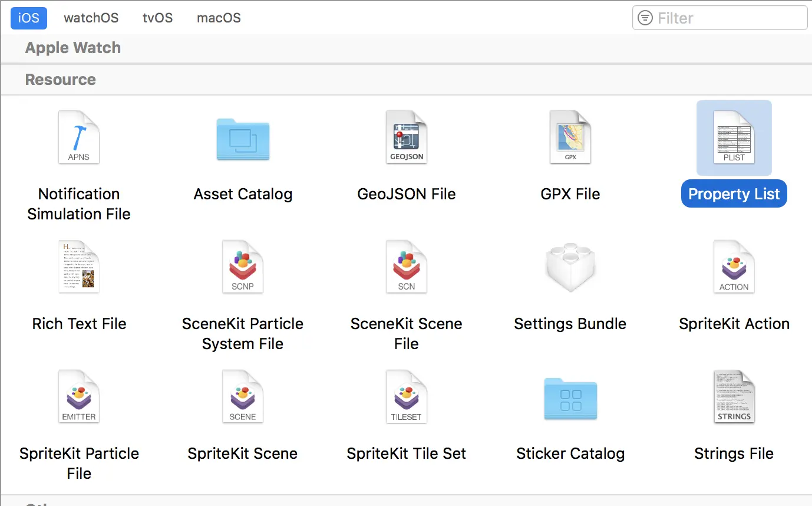Screen dimensions: 812x506
Task: Choose the Sticker Catalog folder icon
Action: point(570,399)
